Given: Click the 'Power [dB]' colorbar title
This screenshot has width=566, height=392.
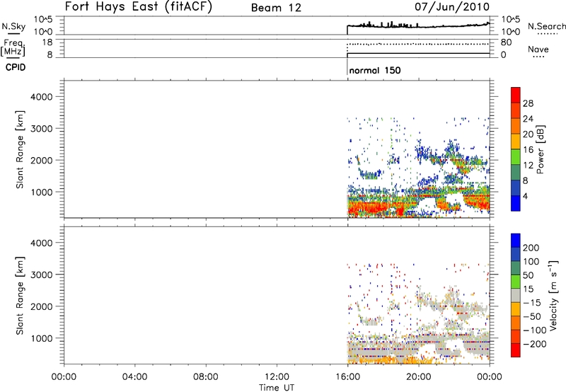Looking at the screenshot, I should click(x=541, y=149).
